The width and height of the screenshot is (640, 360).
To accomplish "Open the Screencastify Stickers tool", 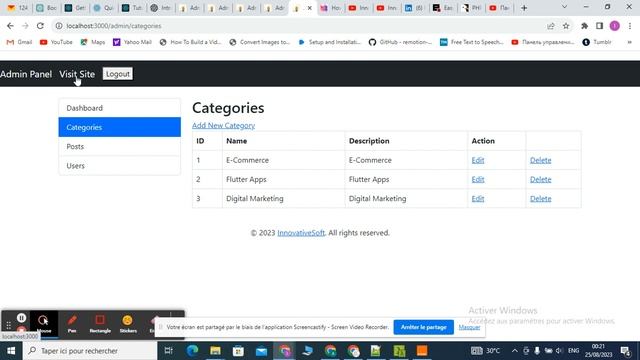I will 128,324.
